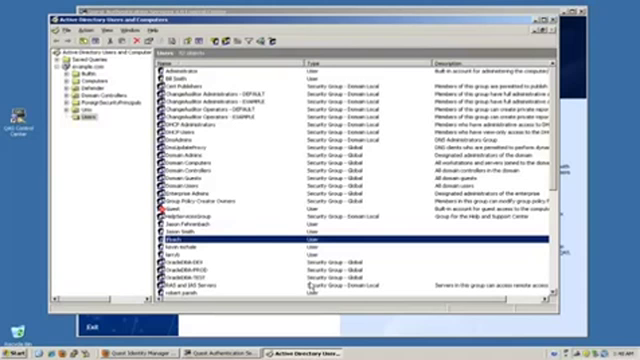Viewport: 640px width, 360px height.
Task: Open the Window menu
Action: coord(130,30)
